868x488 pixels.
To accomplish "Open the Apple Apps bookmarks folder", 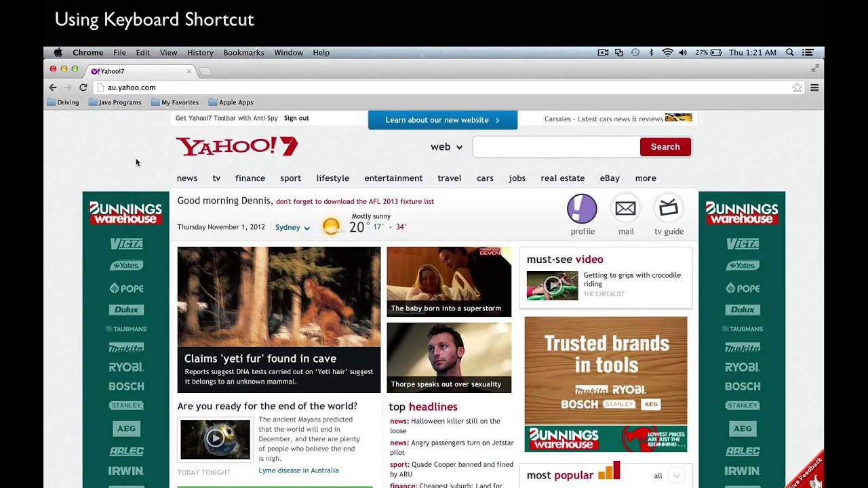I will [231, 102].
